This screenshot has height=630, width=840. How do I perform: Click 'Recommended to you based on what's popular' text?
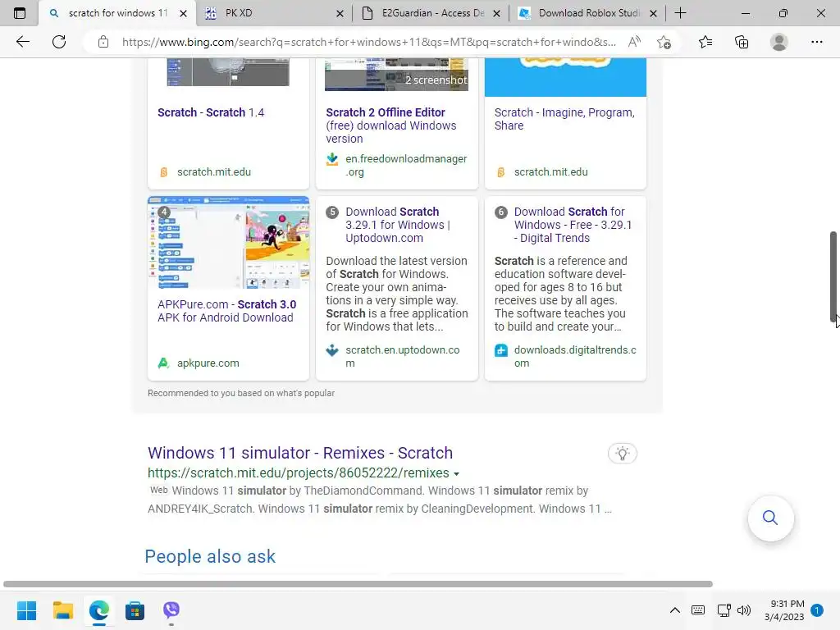(241, 393)
